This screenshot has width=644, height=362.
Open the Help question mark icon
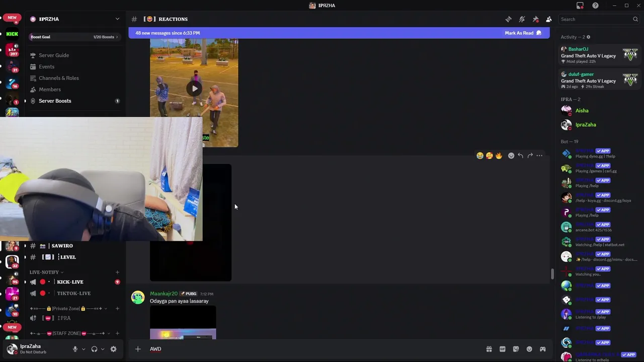click(596, 6)
